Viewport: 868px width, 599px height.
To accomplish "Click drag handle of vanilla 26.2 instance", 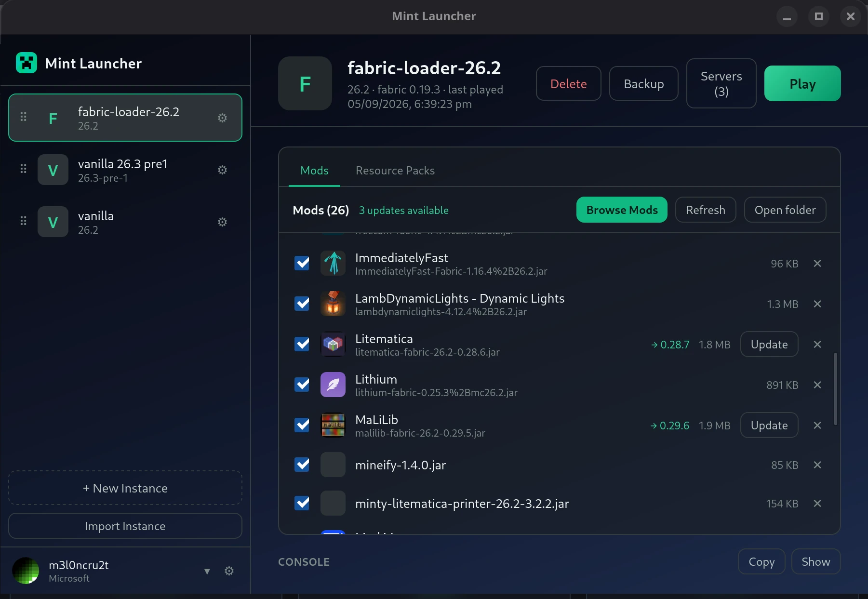I will point(23,221).
